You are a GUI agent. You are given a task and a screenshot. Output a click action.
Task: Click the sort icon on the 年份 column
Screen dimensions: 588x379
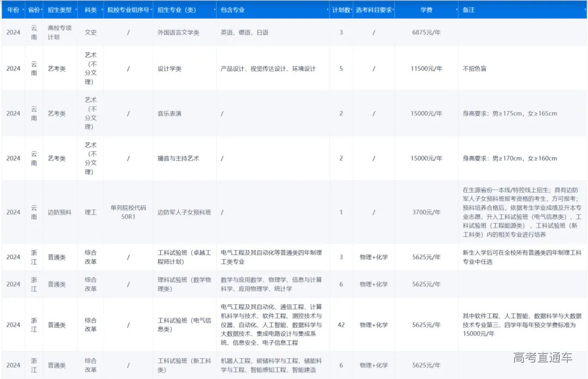pos(23,10)
